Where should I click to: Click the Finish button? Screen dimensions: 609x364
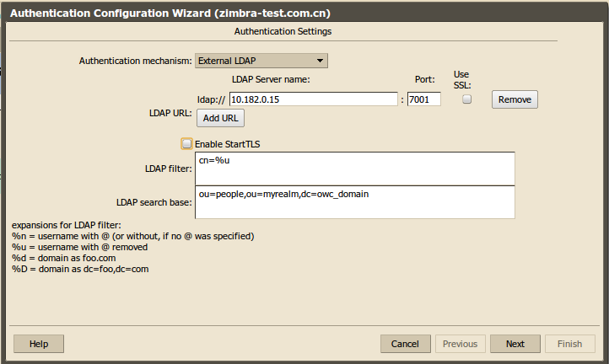pyautogui.click(x=569, y=344)
